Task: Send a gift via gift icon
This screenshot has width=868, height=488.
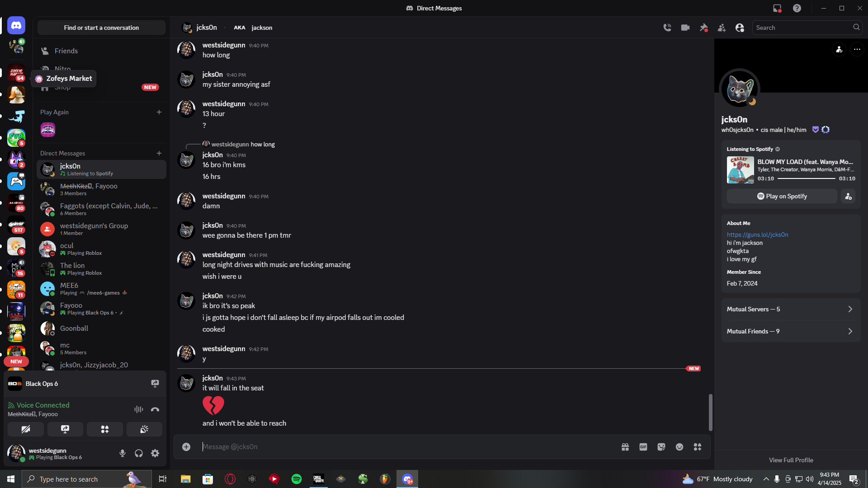Action: [625, 447]
